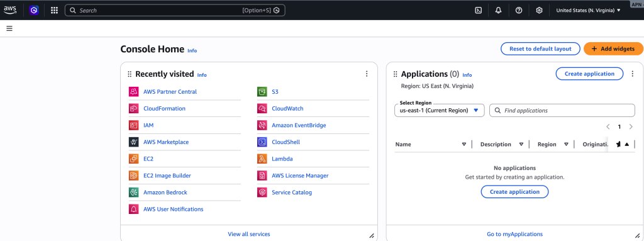Image resolution: width=644 pixels, height=241 pixels.
Task: Click the Amazon Bedrock icon
Action: click(x=133, y=192)
